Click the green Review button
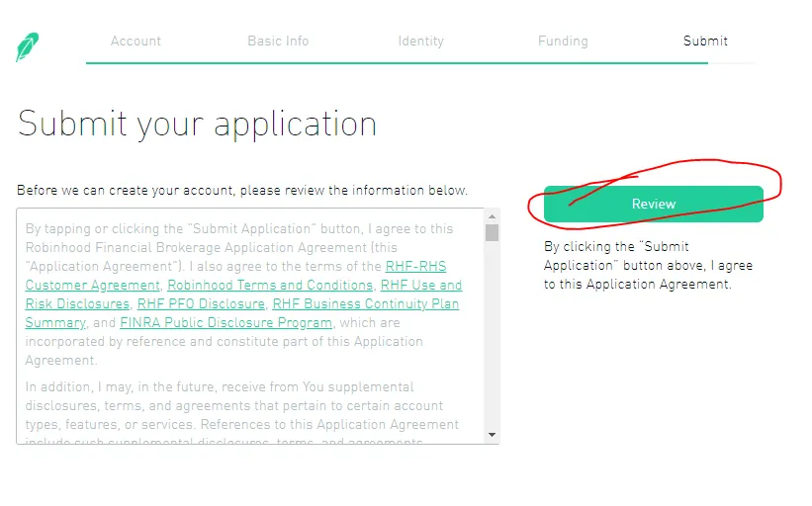 (x=654, y=204)
